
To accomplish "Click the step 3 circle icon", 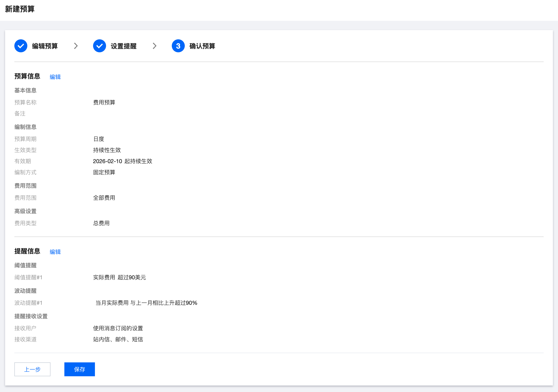I will [x=178, y=46].
